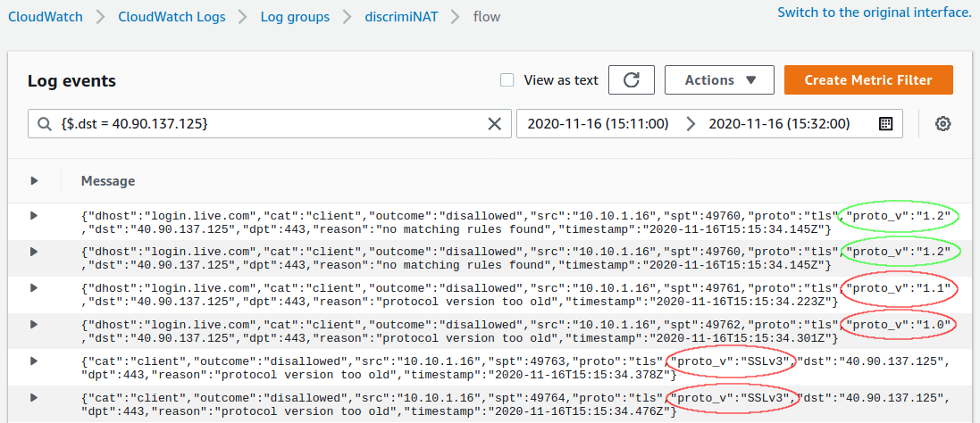Open the settings gear icon

click(x=942, y=124)
